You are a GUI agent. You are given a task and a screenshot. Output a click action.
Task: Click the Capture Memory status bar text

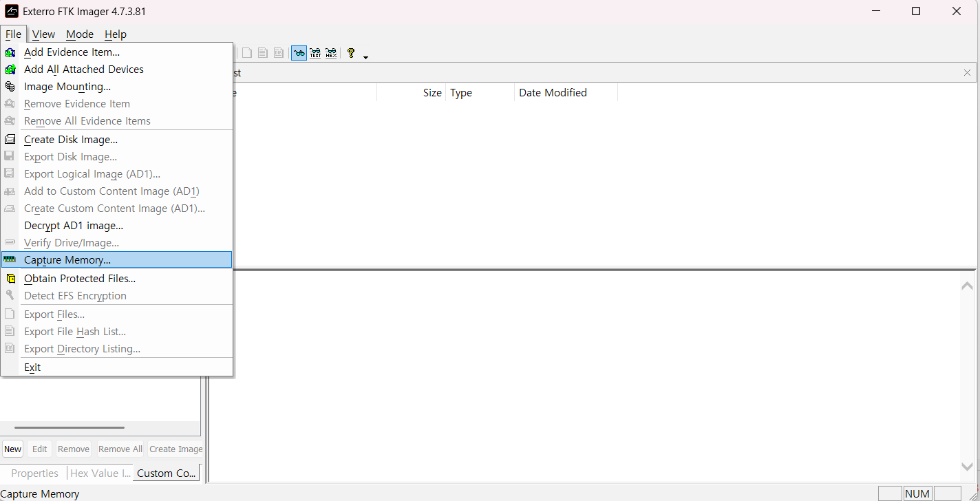pos(40,494)
